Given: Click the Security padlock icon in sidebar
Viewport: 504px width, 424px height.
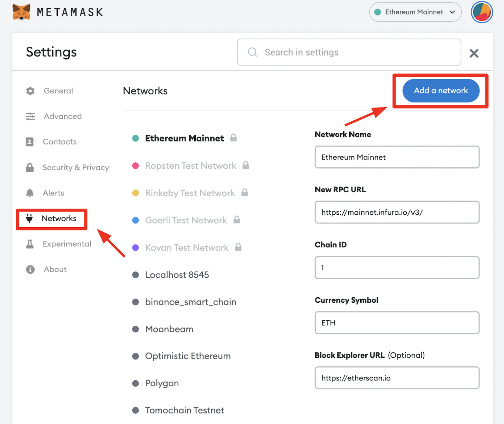Looking at the screenshot, I should (x=30, y=167).
